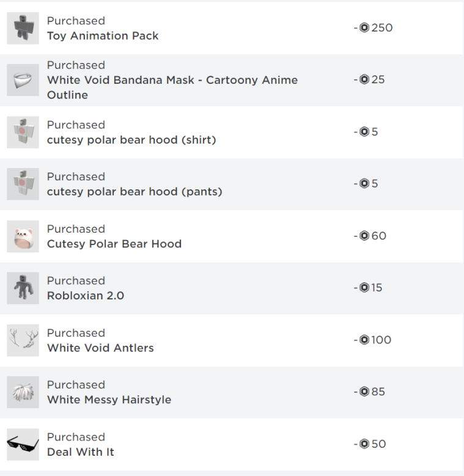Open White Void Bandana Mask item link
The width and height of the screenshot is (464, 476).
tap(172, 87)
